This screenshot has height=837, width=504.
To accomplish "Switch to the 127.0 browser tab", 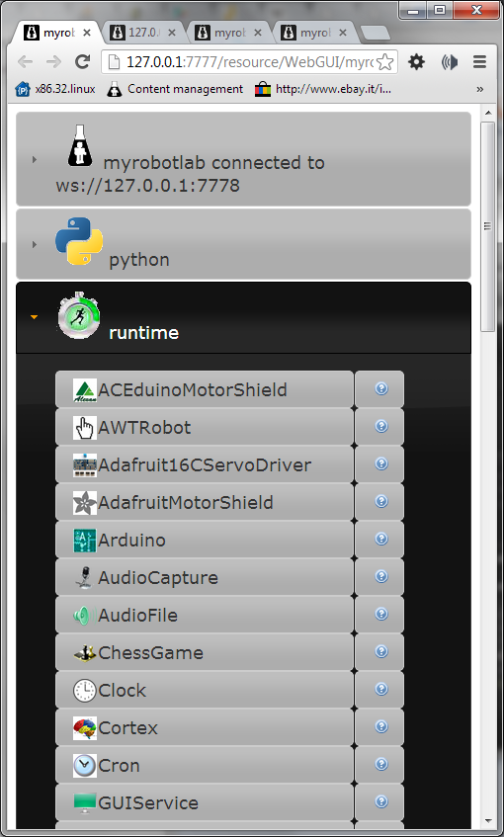I will (143, 33).
